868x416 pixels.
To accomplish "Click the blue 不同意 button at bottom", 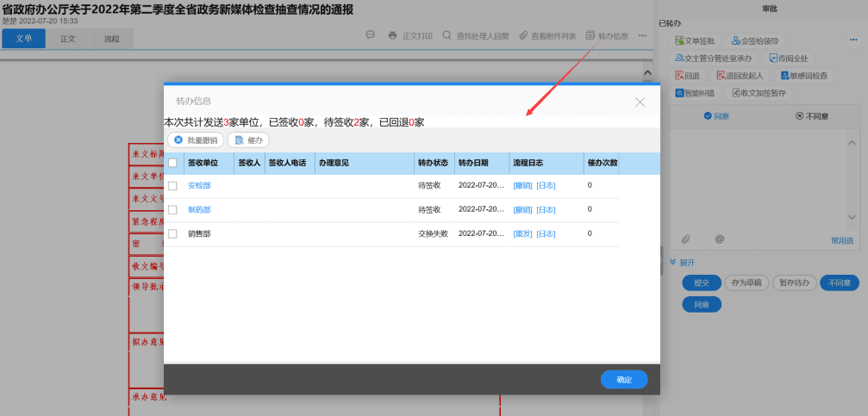I will point(840,283).
